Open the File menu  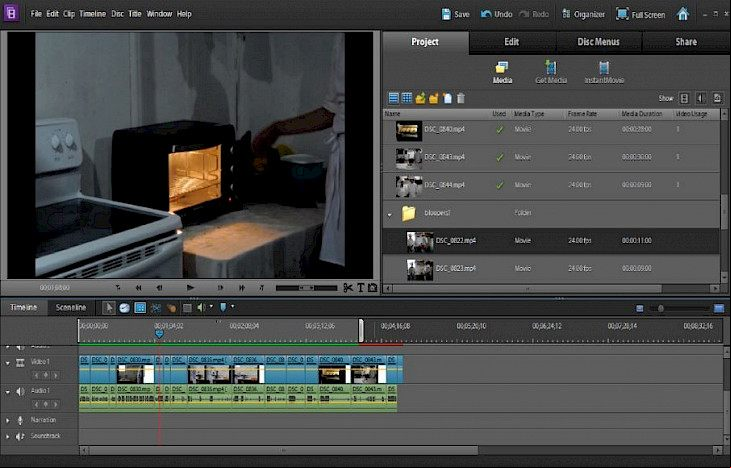tap(36, 14)
